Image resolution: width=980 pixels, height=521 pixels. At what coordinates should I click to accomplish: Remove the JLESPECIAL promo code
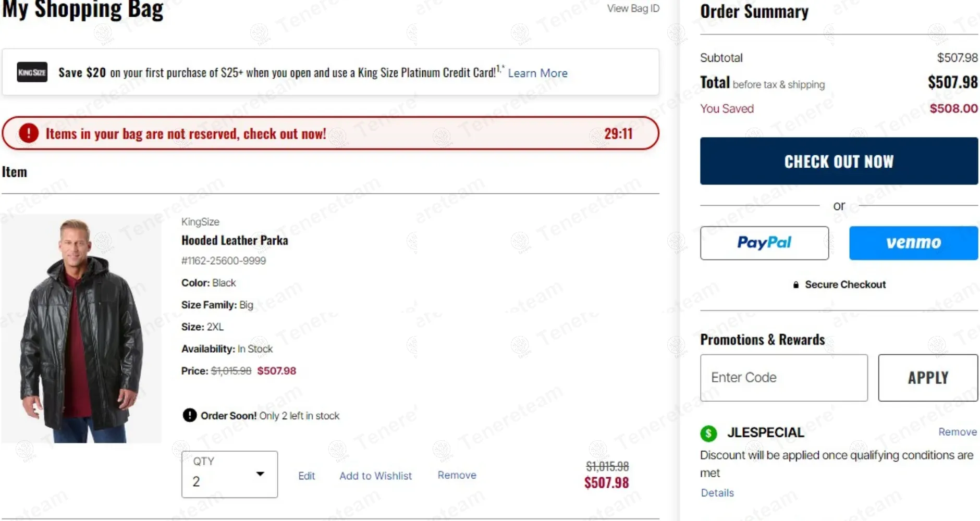tap(957, 432)
